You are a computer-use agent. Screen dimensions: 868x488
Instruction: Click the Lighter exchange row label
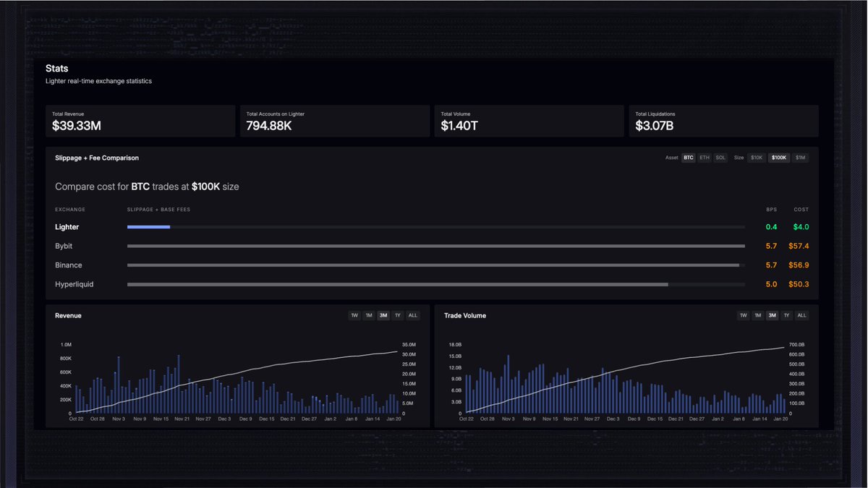(x=67, y=227)
